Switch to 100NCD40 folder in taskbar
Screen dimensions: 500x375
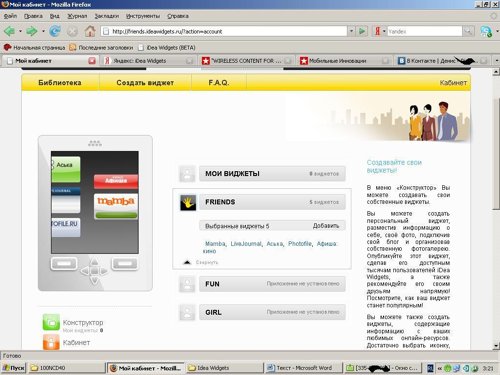coord(67,368)
